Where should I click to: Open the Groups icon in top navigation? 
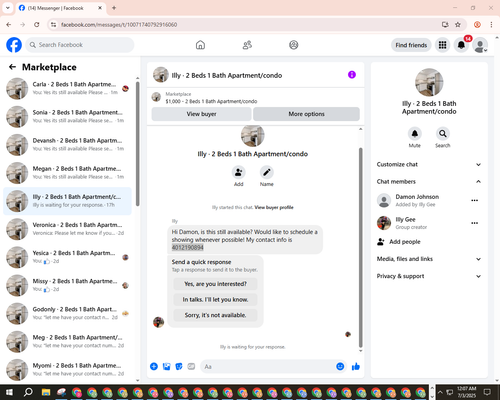(294, 45)
